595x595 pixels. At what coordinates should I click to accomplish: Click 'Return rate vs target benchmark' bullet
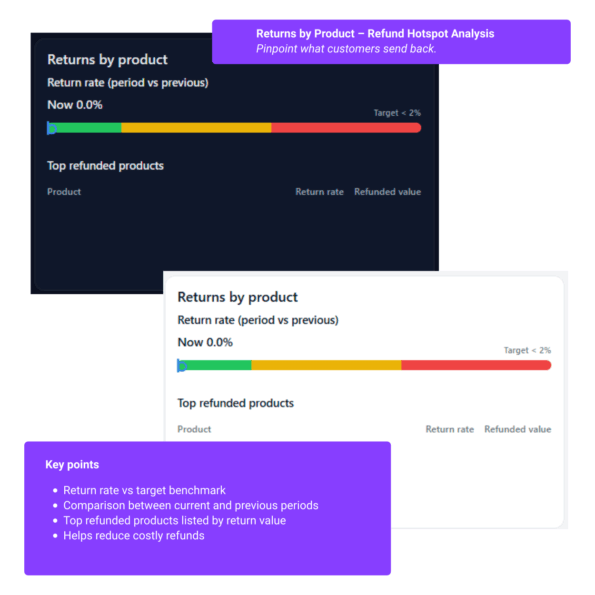144,491
